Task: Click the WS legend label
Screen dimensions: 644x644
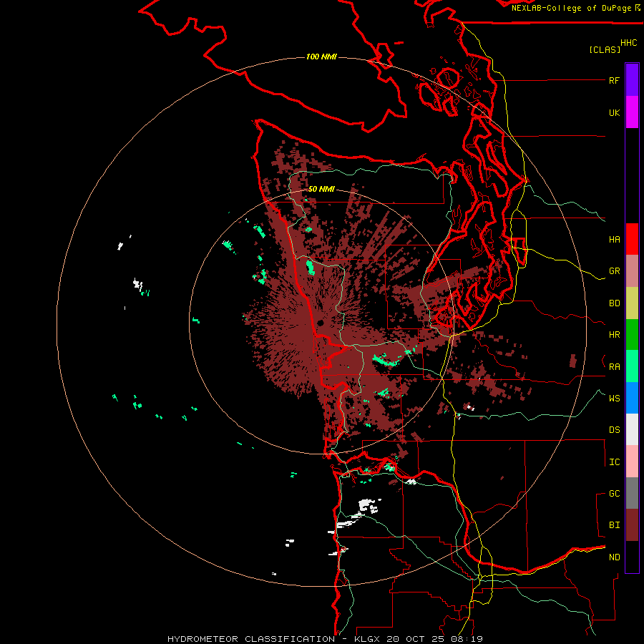Action: point(615,398)
